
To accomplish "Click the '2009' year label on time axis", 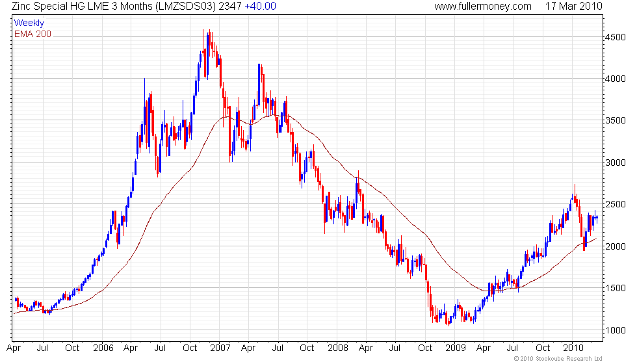I will [455, 348].
